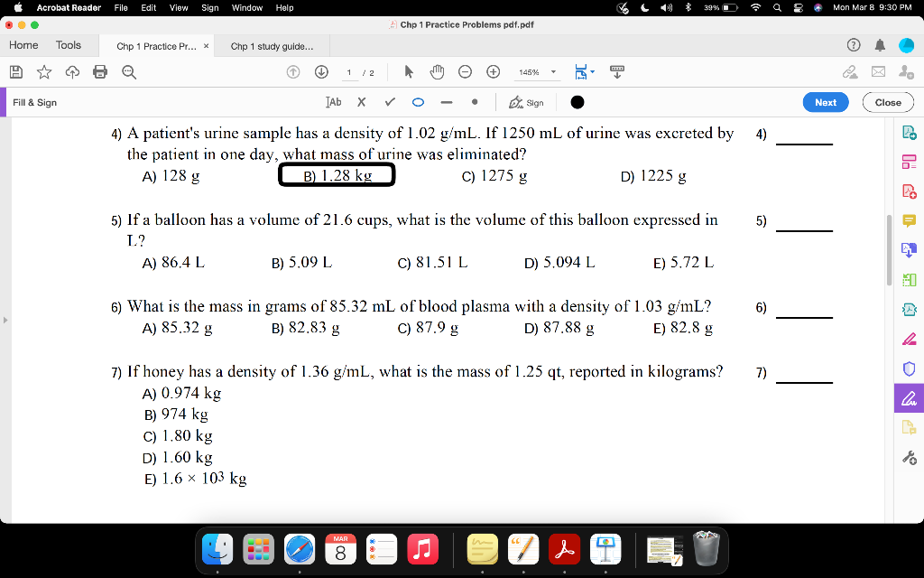Screen dimensions: 924x578
Task: Click the scrolling mode toolbar icon
Action: point(617,72)
